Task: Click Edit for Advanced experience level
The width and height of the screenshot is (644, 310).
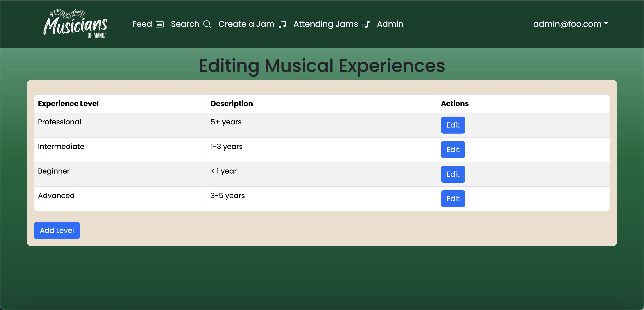Action: point(453,199)
